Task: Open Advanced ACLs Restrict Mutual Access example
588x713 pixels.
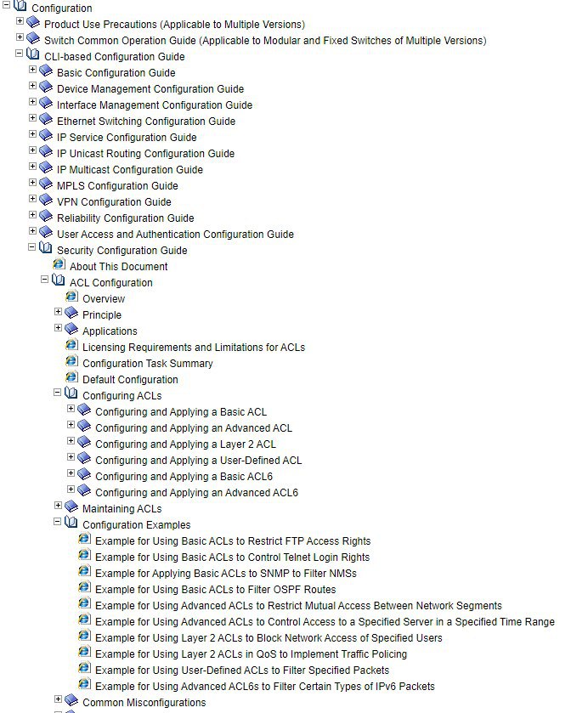Action: tap(298, 606)
